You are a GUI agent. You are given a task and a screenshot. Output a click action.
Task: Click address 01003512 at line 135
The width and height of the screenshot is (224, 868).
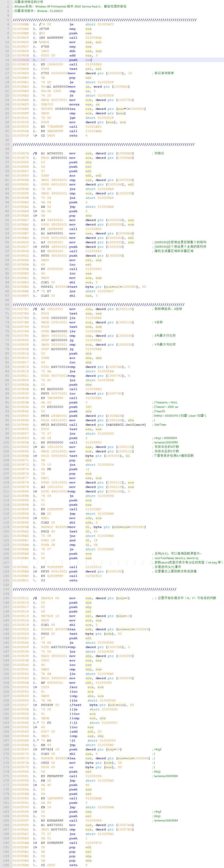[x=21, y=598]
